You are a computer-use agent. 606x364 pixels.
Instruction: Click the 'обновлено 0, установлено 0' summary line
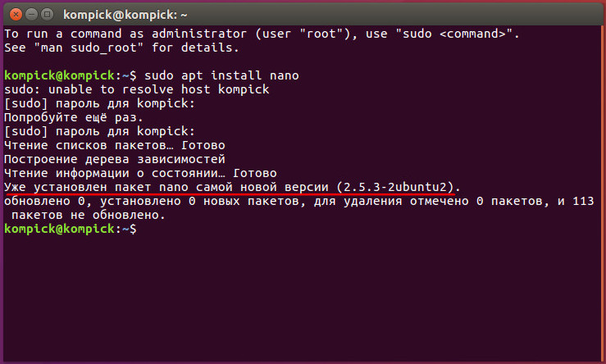(298, 201)
